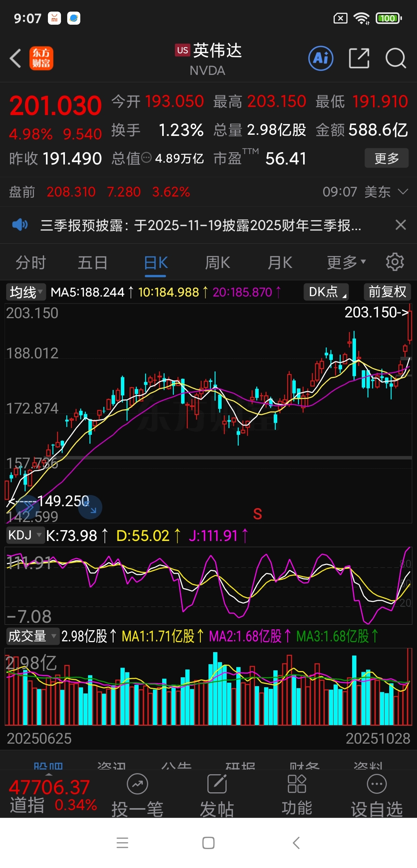
Task: Open search with magnifier icon
Action: [396, 58]
